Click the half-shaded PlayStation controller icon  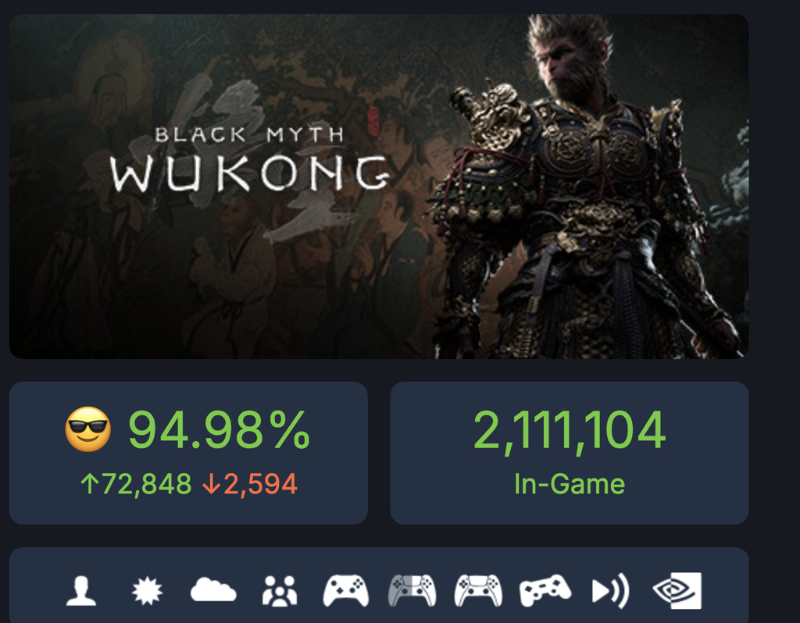pyautogui.click(x=412, y=591)
